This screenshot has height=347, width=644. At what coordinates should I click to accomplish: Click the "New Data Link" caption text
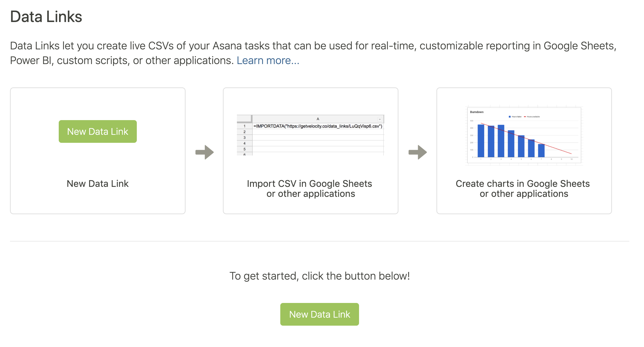(x=97, y=184)
